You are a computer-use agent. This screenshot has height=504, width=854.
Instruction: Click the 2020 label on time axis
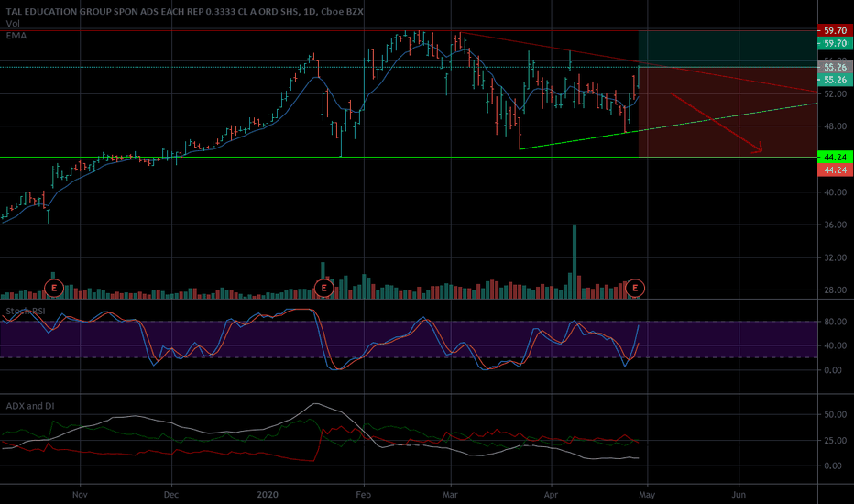[x=268, y=495]
